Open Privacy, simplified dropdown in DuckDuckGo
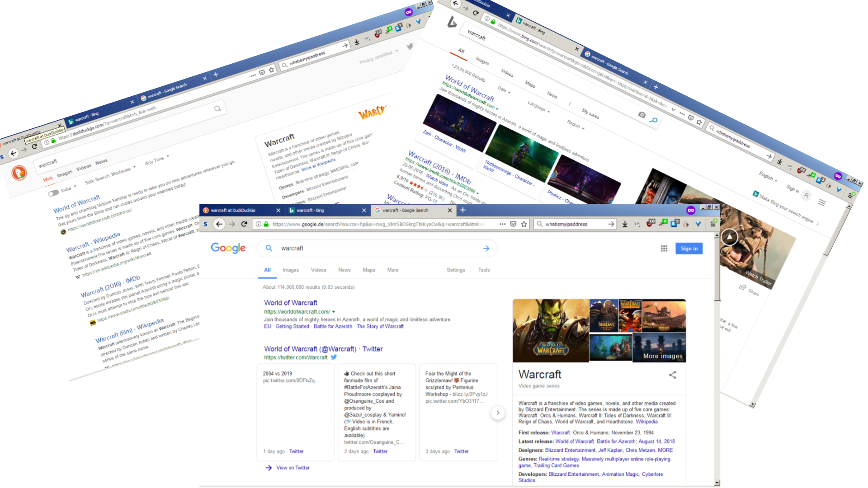 click(x=379, y=57)
